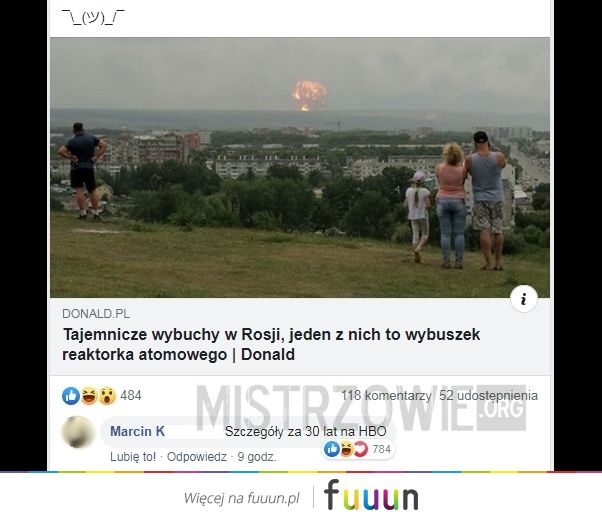Open the 52 udostępnienia shares list
Screen dimensions: 602x516
pos(488,395)
